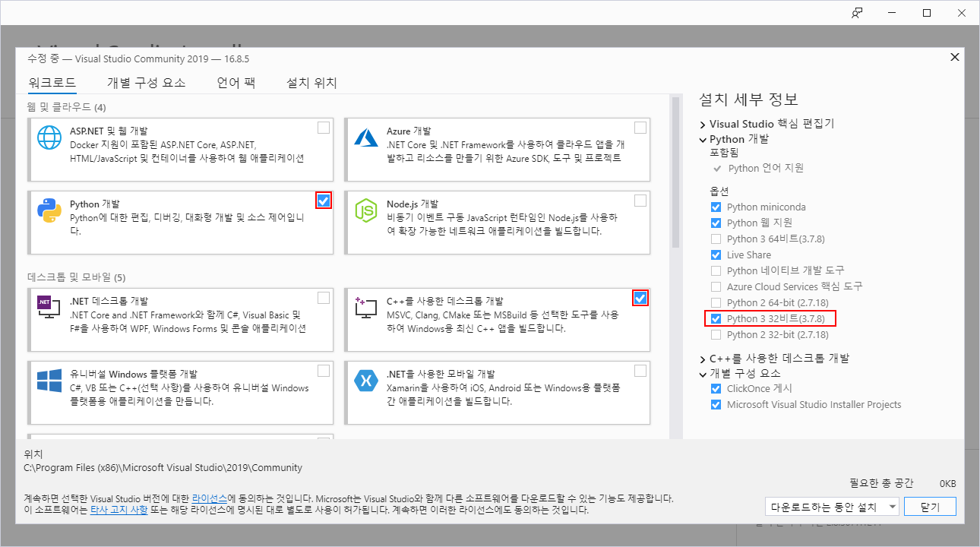Enable Azure Cloud Services 핵심 도구 option

[x=716, y=286]
